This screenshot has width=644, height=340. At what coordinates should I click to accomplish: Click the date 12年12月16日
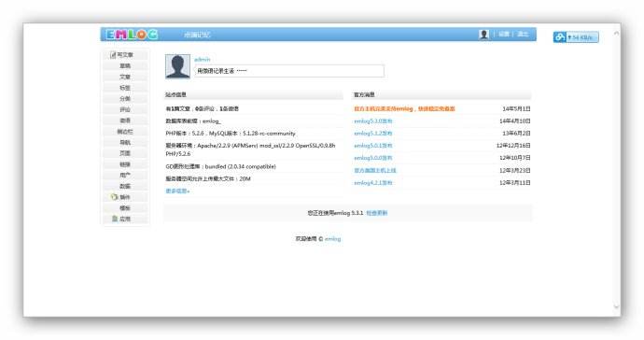513,146
